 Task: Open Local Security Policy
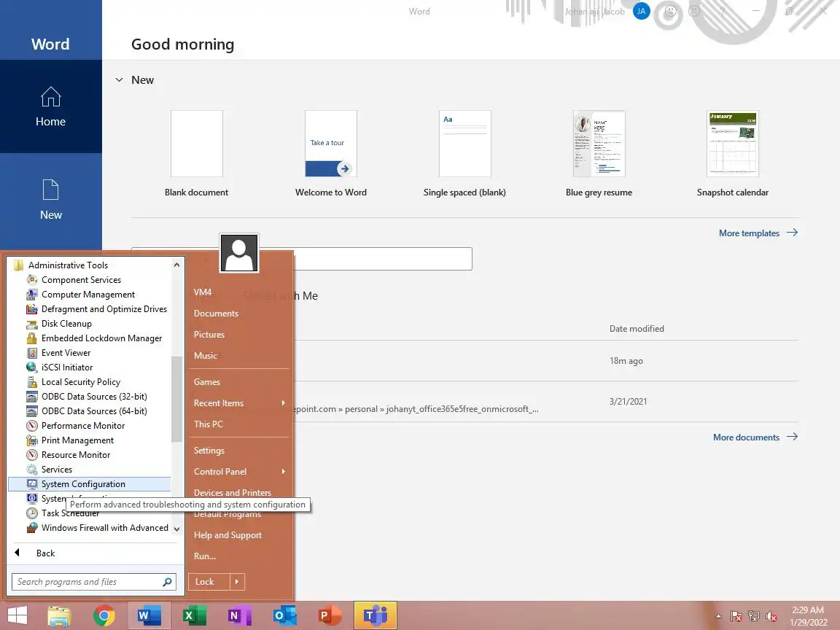[80, 381]
